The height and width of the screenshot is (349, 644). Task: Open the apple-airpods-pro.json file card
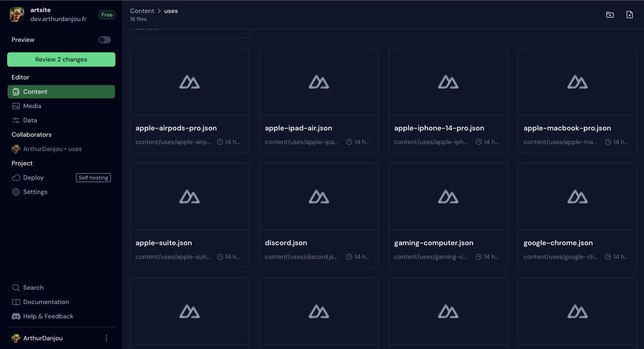click(189, 100)
